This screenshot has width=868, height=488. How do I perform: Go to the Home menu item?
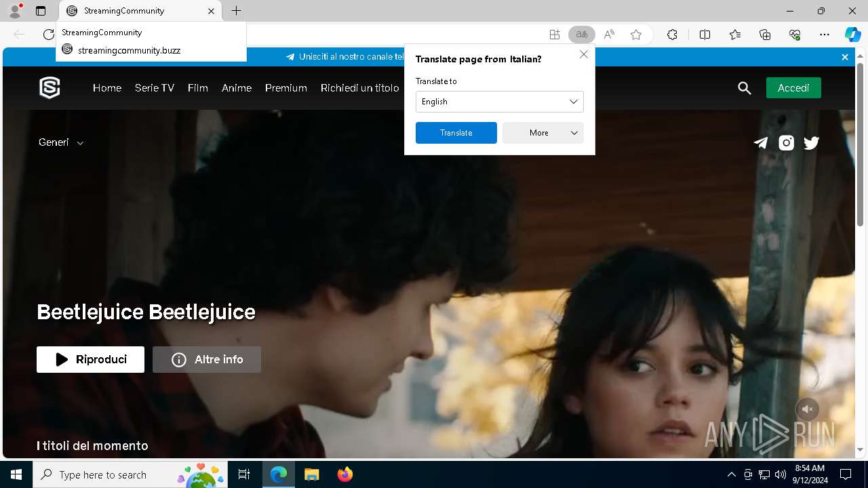[x=107, y=88]
